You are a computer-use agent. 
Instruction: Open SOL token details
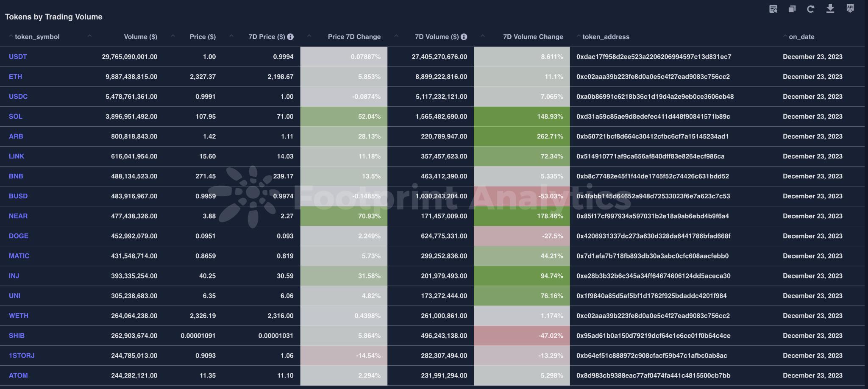16,116
